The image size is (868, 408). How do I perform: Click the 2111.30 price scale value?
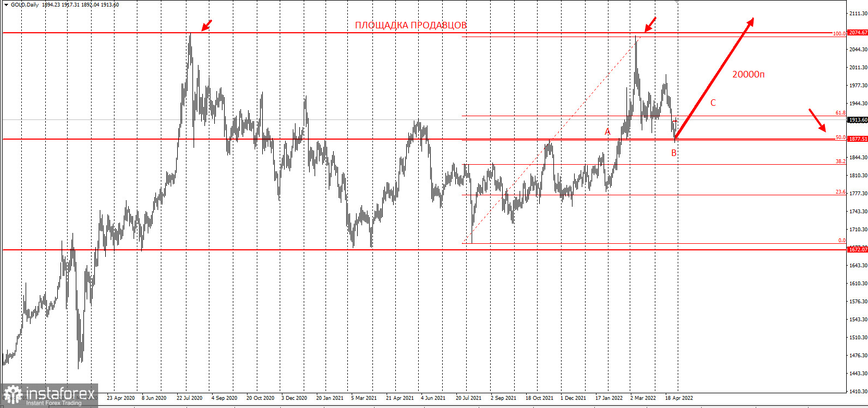point(858,13)
